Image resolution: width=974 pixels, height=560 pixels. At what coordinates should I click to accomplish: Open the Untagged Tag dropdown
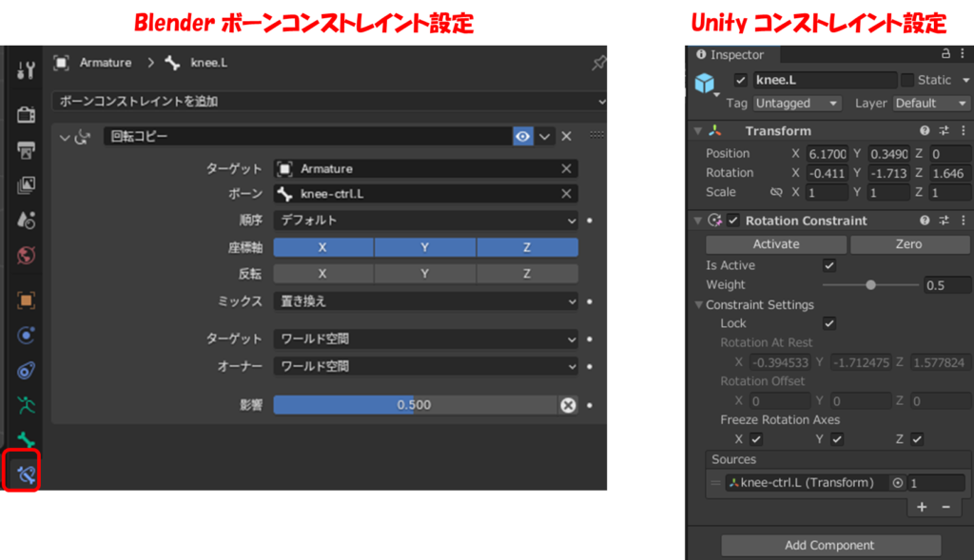[x=797, y=104]
